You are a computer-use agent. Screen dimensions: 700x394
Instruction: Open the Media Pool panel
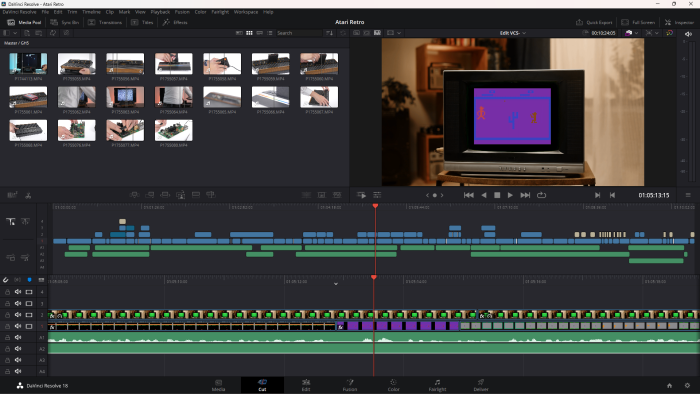coord(25,22)
